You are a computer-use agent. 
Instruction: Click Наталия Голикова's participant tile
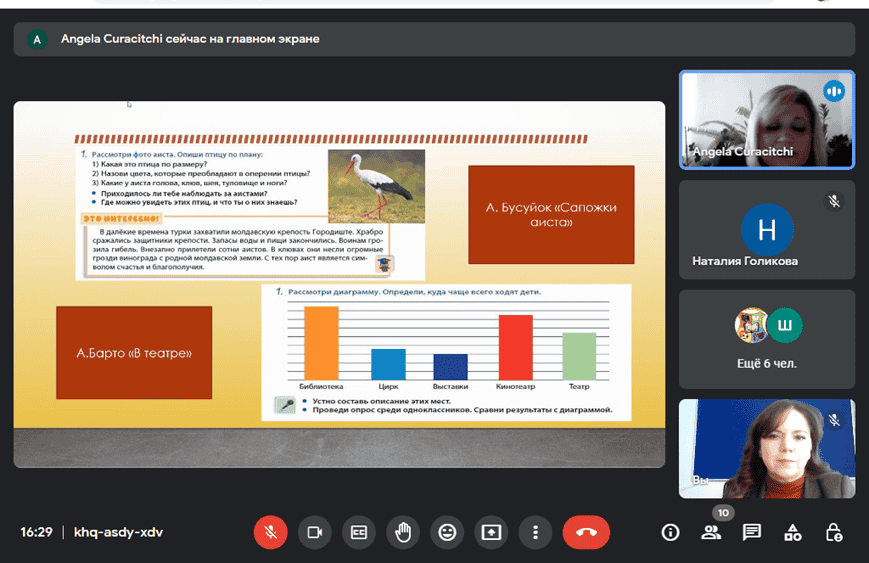point(766,230)
